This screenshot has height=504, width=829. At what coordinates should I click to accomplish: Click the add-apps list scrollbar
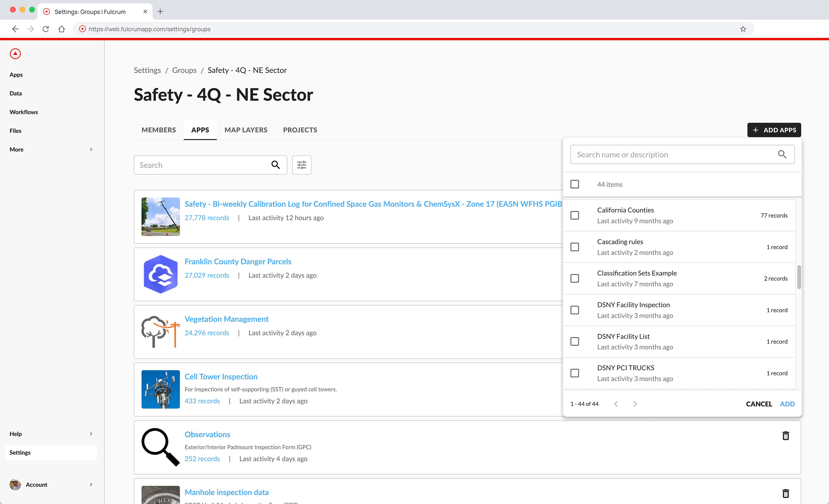coord(799,277)
